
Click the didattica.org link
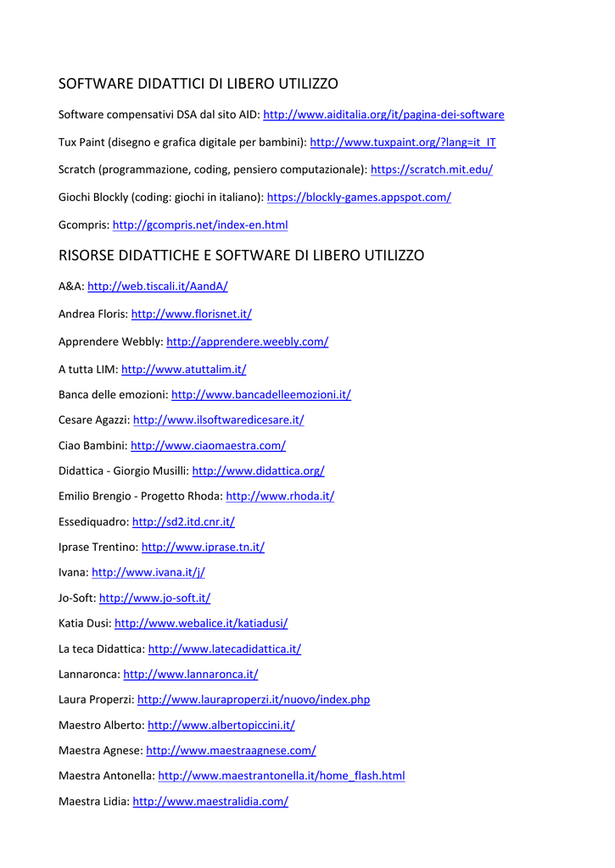pyautogui.click(x=258, y=471)
